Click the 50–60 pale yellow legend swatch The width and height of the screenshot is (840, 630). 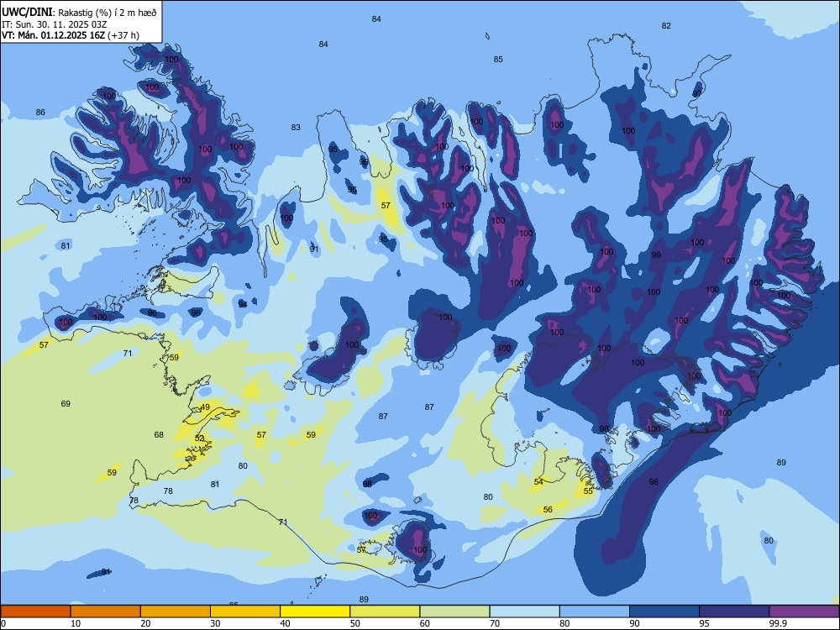385,612
